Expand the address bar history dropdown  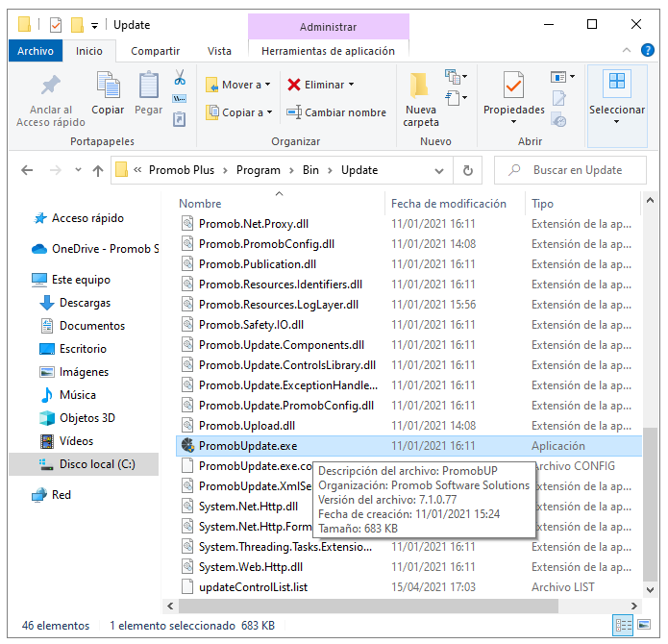coord(439,171)
